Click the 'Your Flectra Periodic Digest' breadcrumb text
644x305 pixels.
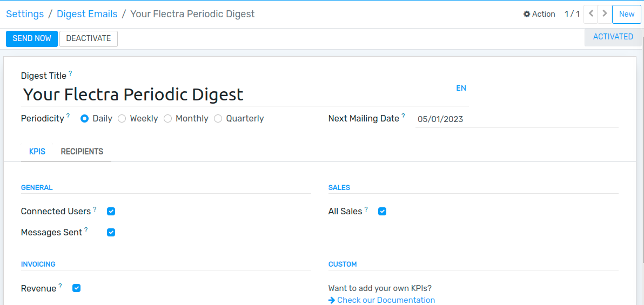(193, 14)
